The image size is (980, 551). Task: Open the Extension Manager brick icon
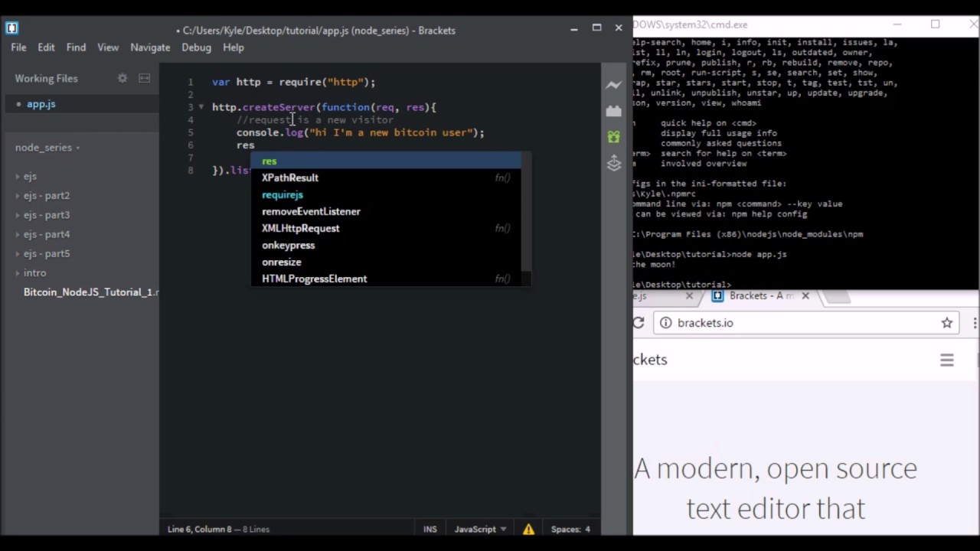pos(614,111)
